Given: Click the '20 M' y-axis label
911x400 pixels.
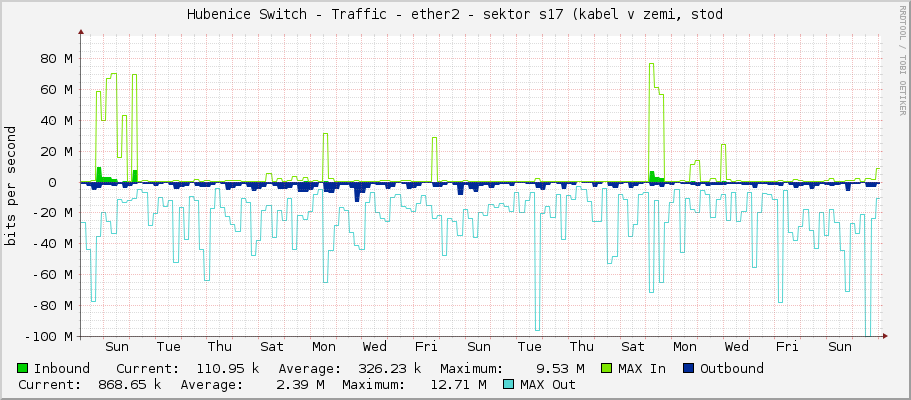Looking at the screenshot, I should tap(56, 151).
